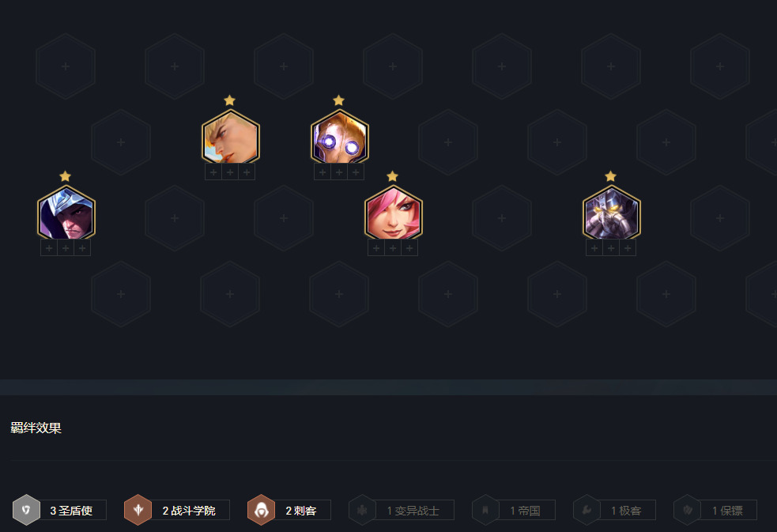Select the armored Leona champion hexagon
The image size is (777, 532).
[x=612, y=213]
